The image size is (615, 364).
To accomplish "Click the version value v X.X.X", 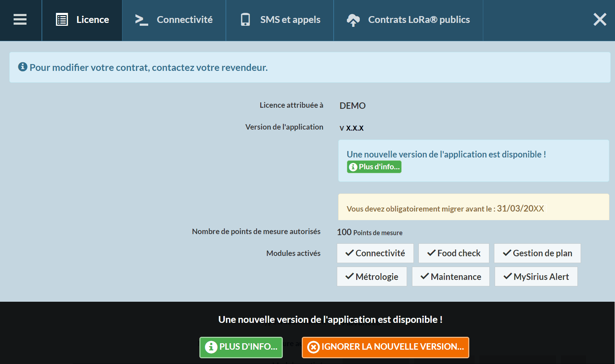I will click(x=352, y=128).
